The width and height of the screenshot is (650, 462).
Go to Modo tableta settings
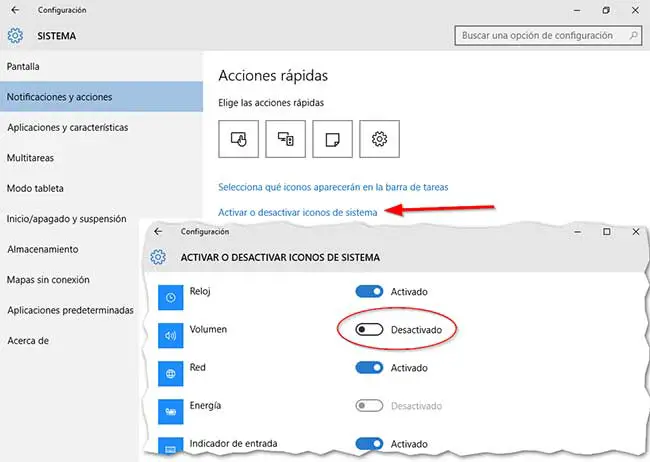click(x=35, y=188)
